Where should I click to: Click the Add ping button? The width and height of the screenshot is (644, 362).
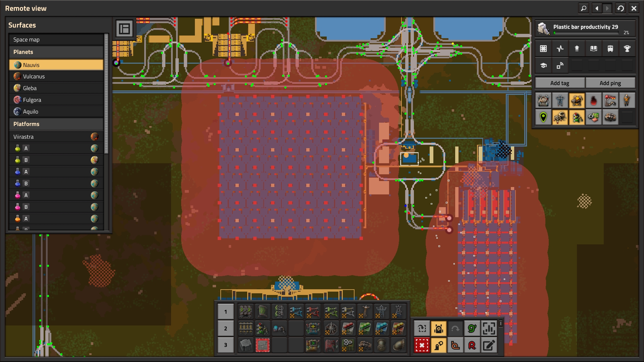click(610, 83)
